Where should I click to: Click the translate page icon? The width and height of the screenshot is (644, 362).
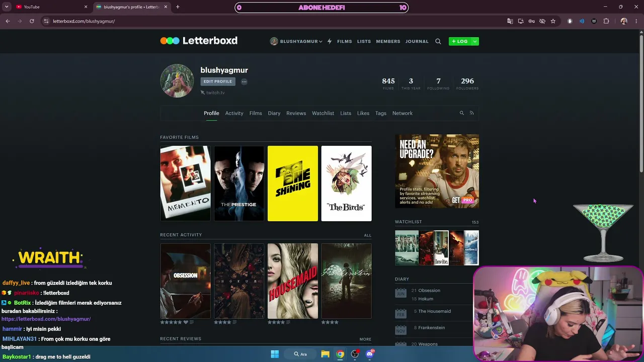point(510,21)
